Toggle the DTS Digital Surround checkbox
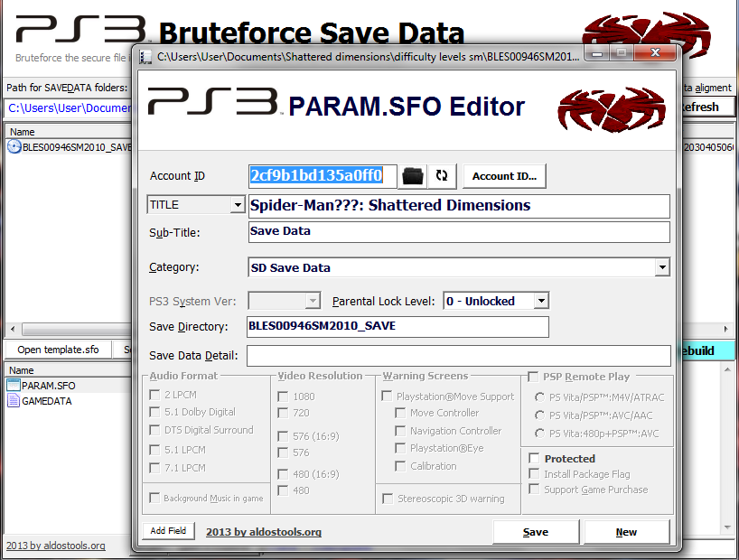 154,430
